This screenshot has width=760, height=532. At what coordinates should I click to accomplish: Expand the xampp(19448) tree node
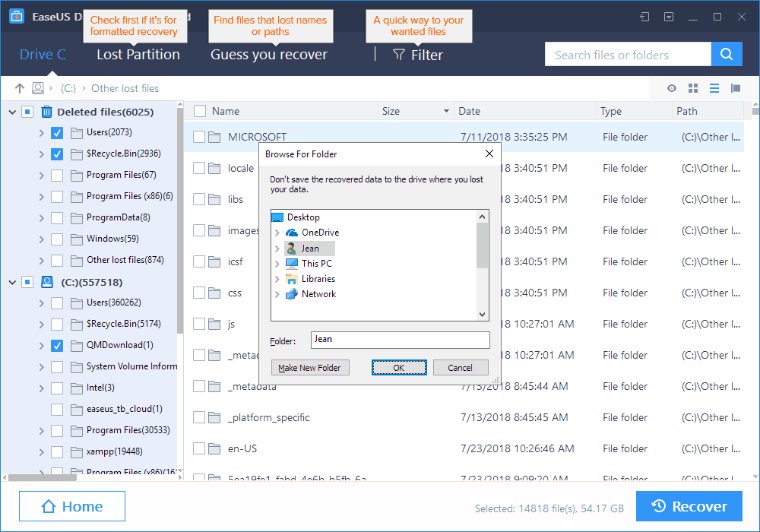coord(41,451)
